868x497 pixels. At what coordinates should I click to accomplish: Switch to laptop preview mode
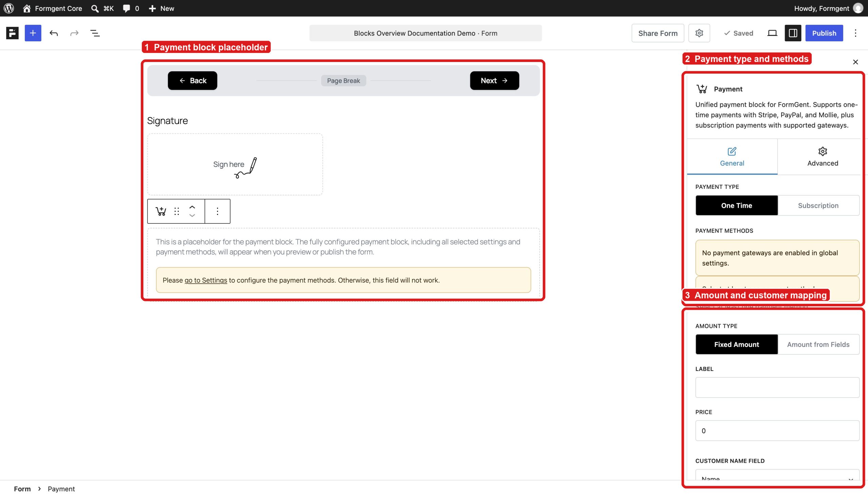pos(772,33)
